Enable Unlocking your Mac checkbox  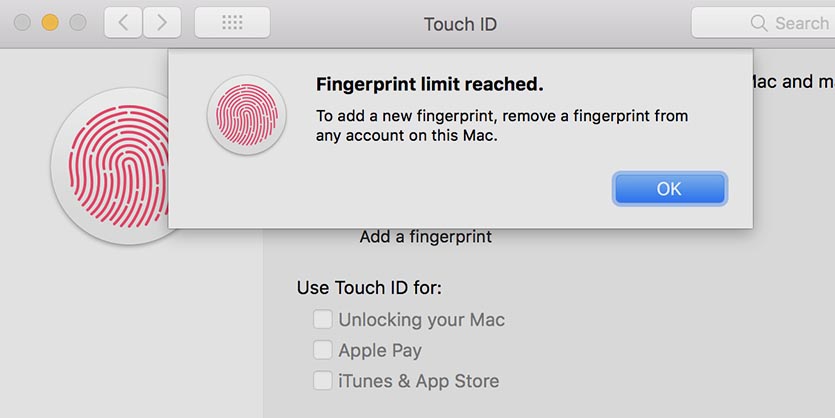pyautogui.click(x=323, y=320)
